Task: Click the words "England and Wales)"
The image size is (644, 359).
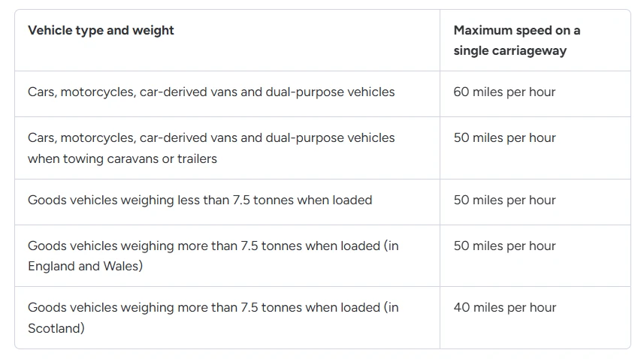Action: [x=85, y=266]
